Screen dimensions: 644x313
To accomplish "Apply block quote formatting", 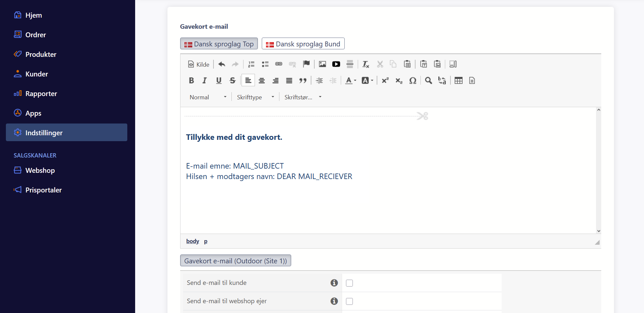I will 303,81.
